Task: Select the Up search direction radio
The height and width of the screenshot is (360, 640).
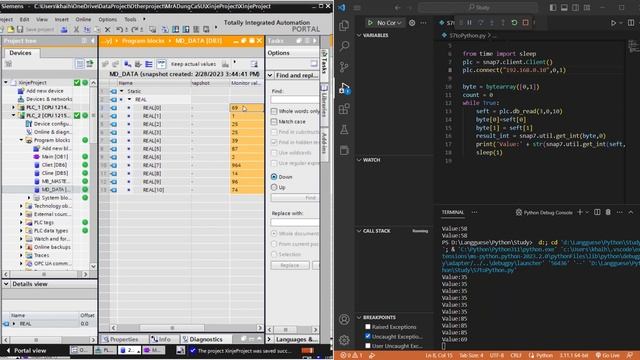Action: (x=274, y=187)
